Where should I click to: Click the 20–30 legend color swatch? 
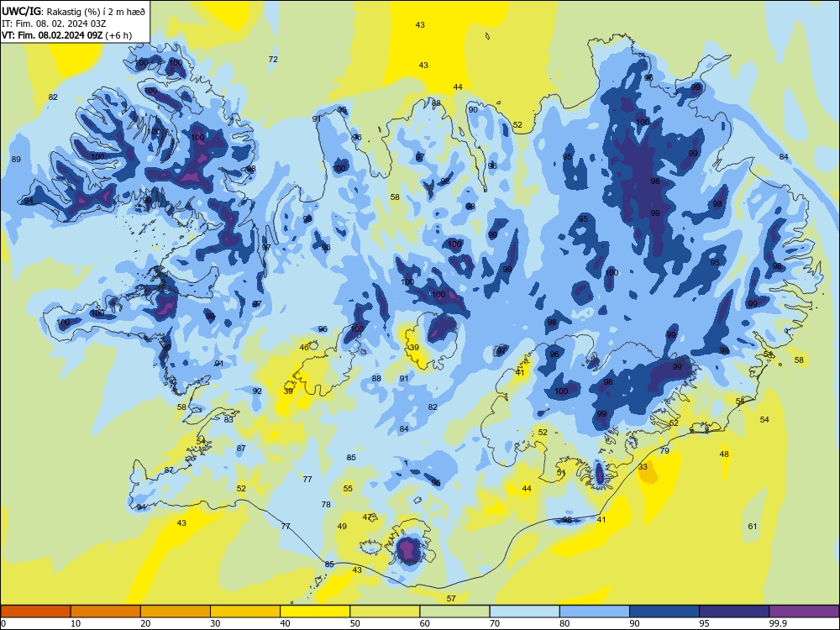pos(176,612)
